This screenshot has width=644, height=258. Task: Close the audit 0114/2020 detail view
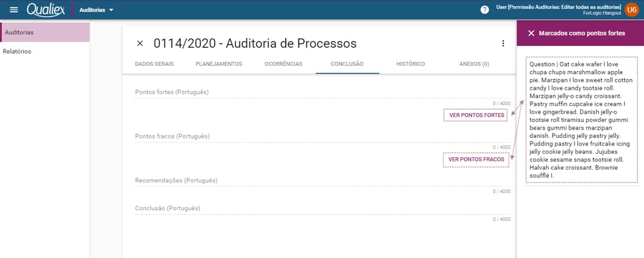click(x=140, y=44)
